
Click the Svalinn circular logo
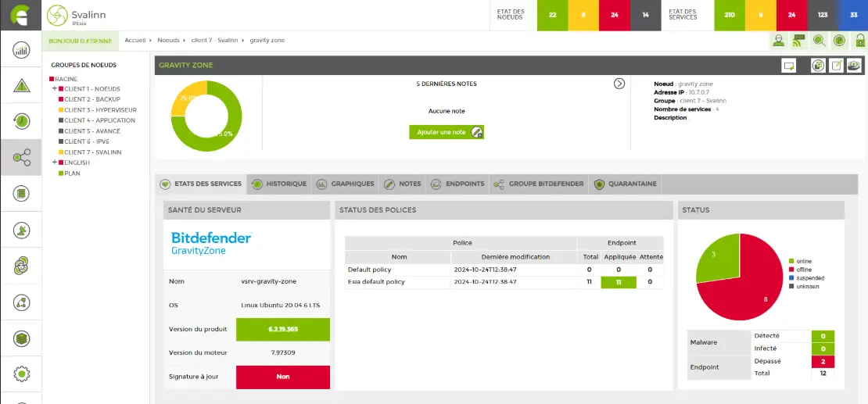click(x=57, y=15)
